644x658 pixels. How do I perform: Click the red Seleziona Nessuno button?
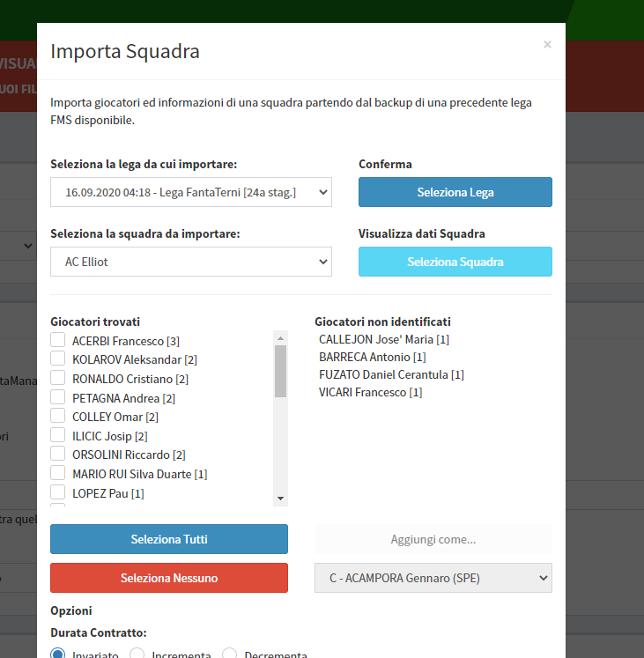tap(169, 578)
